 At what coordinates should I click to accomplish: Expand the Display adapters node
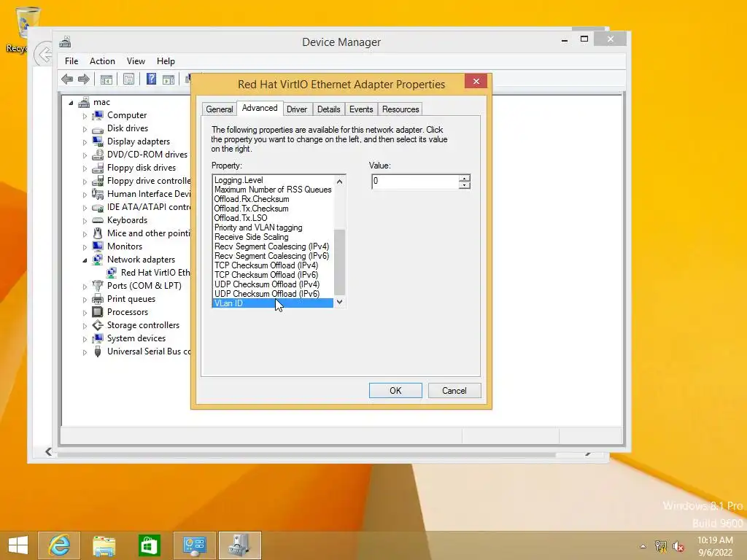click(x=85, y=142)
